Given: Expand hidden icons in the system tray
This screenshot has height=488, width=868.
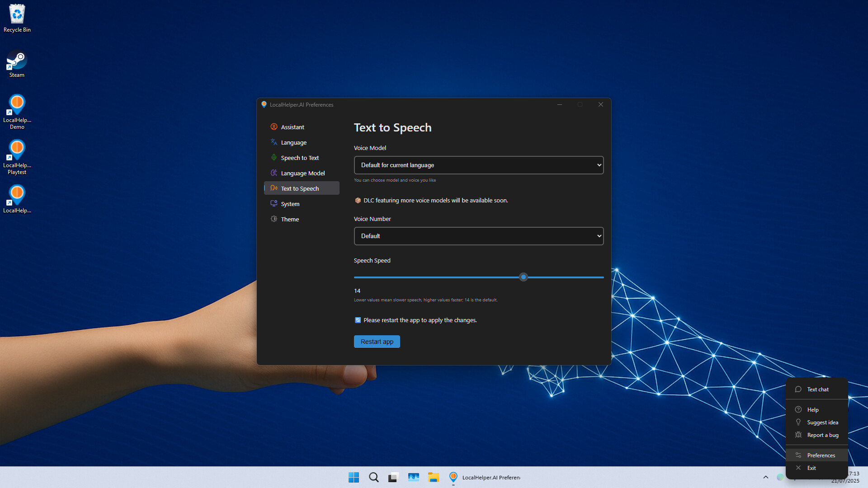Looking at the screenshot, I should 766,477.
